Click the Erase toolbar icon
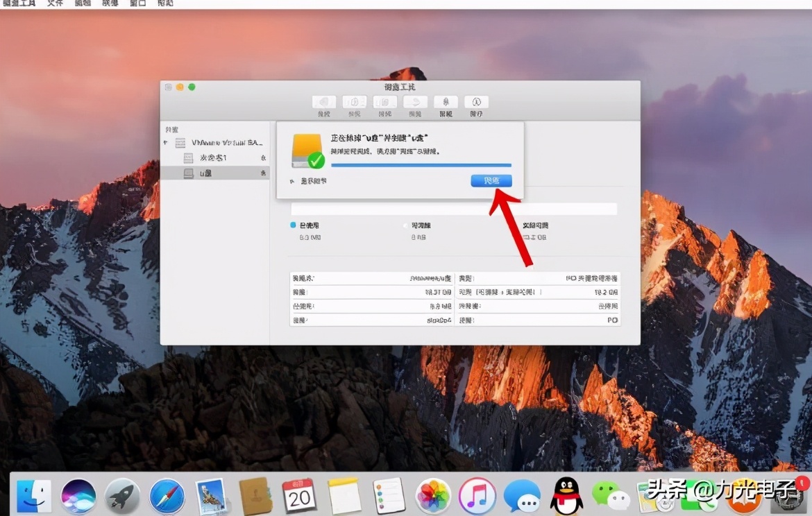 click(x=384, y=103)
